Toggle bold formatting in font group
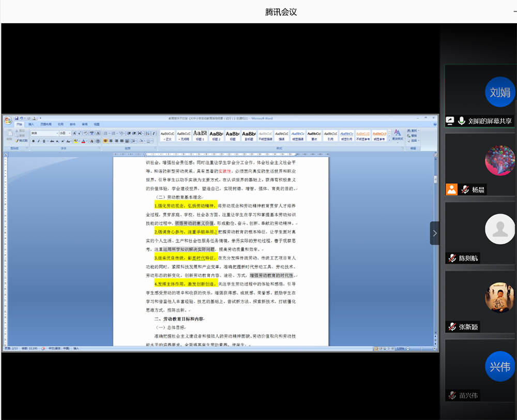Image resolution: width=517 pixels, height=420 pixels. coord(34,141)
